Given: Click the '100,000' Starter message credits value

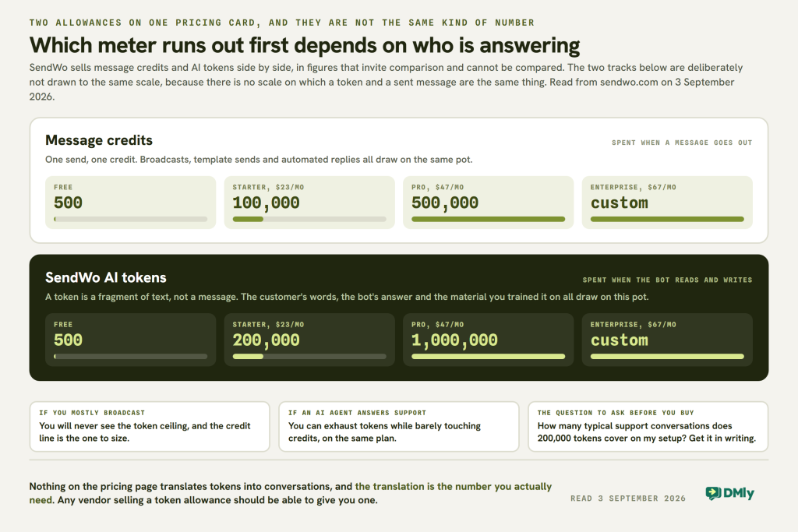Looking at the screenshot, I should pos(267,203).
